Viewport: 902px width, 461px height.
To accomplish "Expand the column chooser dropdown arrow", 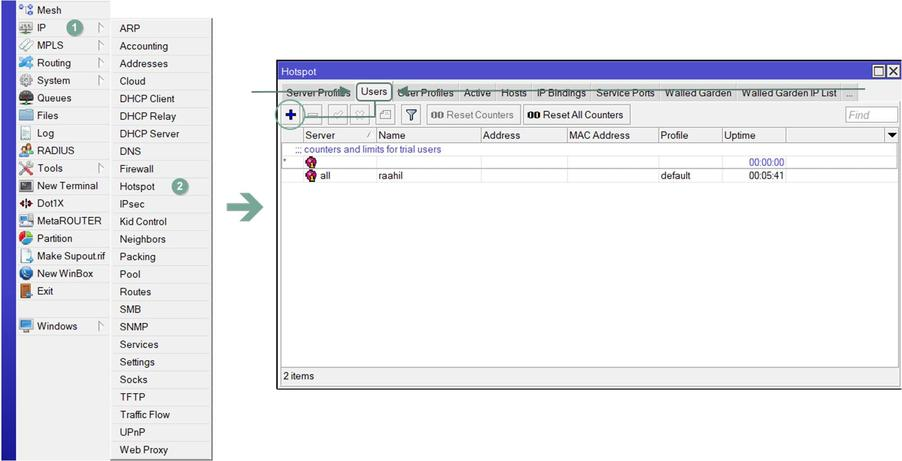I will (x=891, y=135).
